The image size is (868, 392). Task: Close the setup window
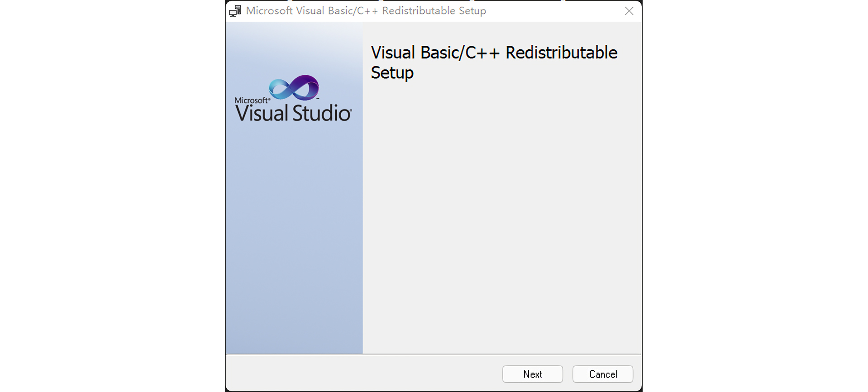(x=629, y=11)
